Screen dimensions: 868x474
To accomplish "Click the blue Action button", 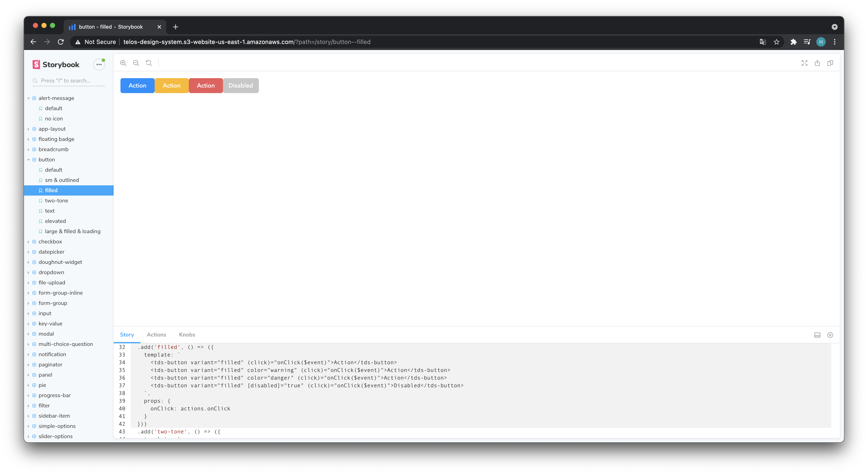I will (x=137, y=85).
